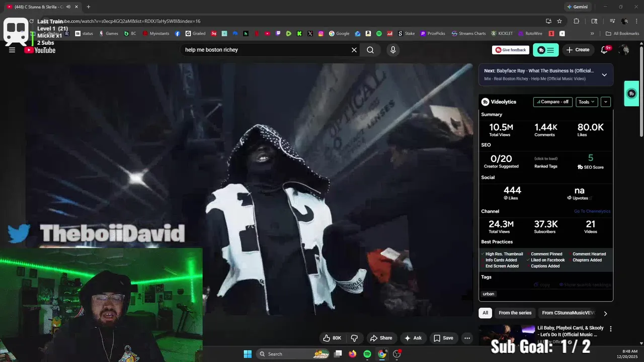644x362 pixels.
Task: Open the account avatar menu
Action: coord(624,50)
